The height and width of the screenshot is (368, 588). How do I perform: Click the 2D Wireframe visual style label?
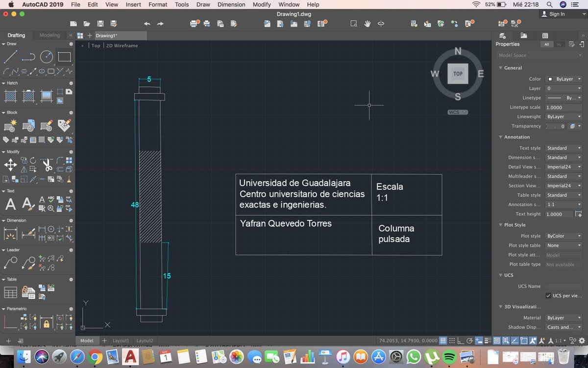coord(122,46)
